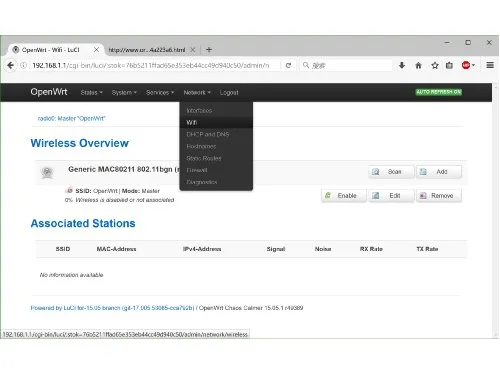The image size is (500, 375).
Task: Click the Remove wireless network button
Action: click(439, 196)
